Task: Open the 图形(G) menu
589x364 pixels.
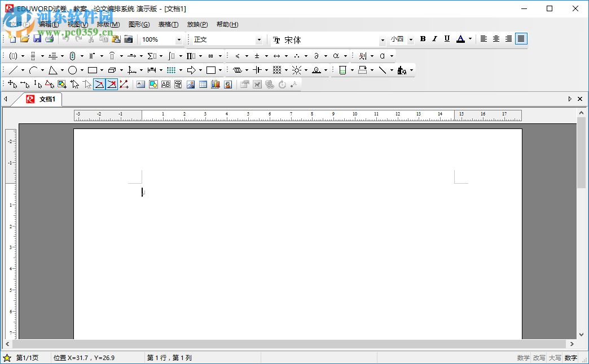Action: click(139, 24)
